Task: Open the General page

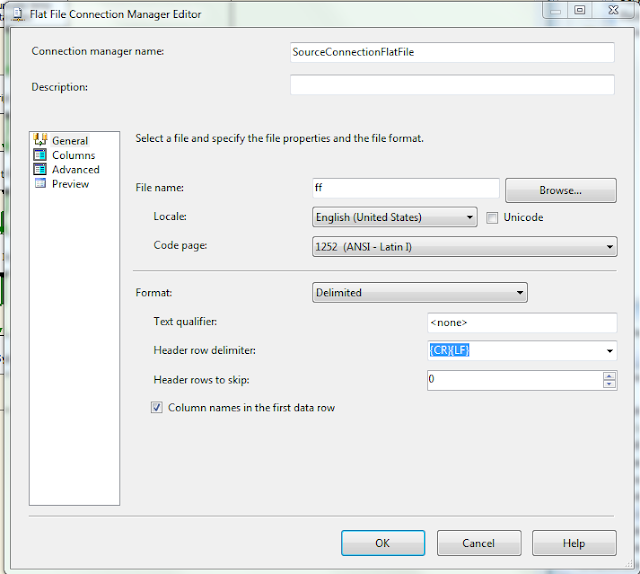Action: (70, 141)
